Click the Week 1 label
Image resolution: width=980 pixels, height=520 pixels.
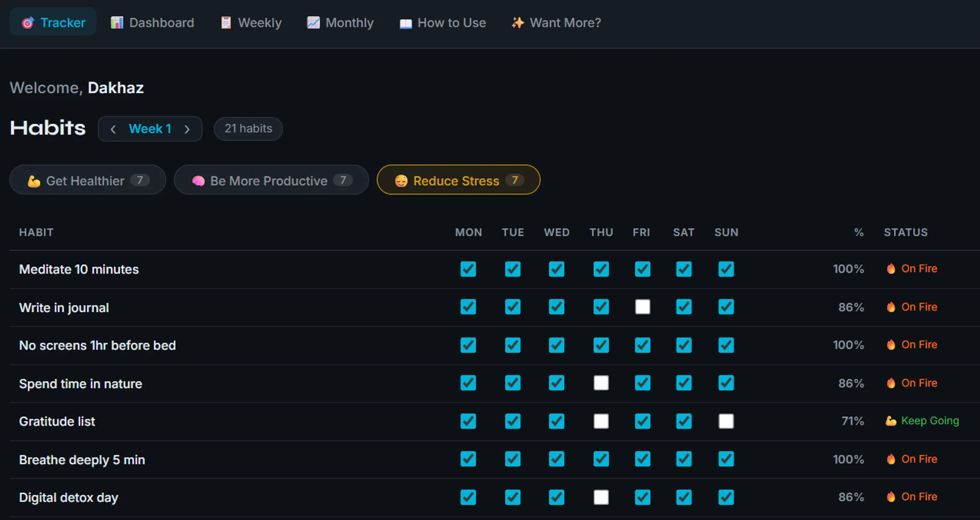pos(150,129)
